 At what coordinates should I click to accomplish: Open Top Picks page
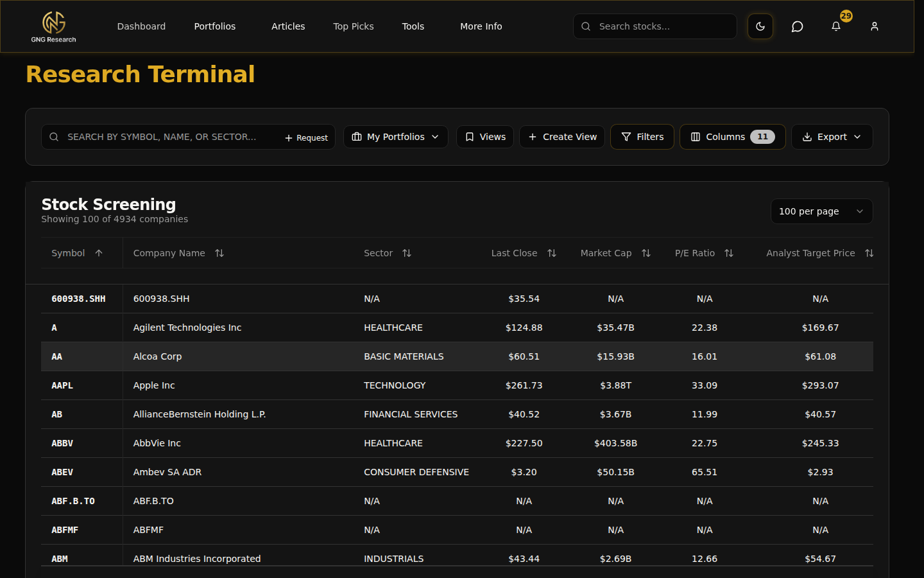[x=354, y=26]
